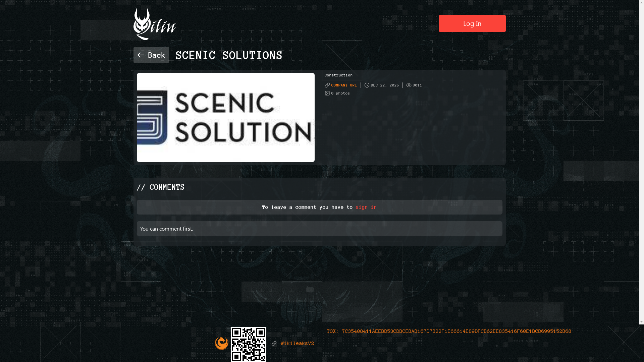
Task: Click the back arrow icon
Action: pos(141,55)
